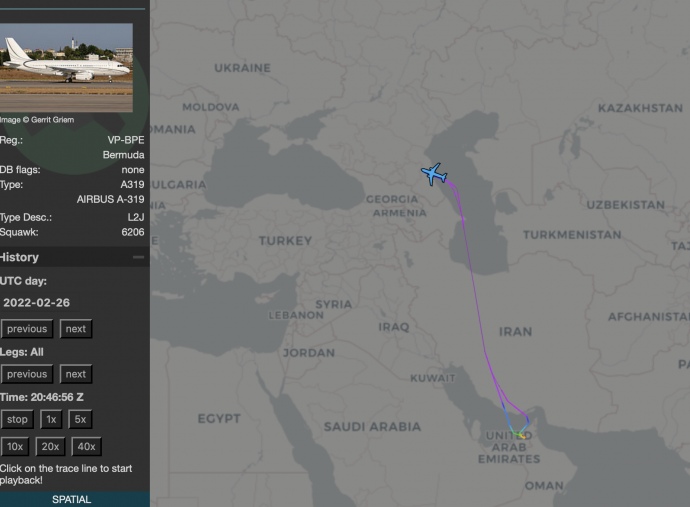The height and width of the screenshot is (507, 690).
Task: Click the Gerrit Griem image credit
Action: (x=40, y=120)
